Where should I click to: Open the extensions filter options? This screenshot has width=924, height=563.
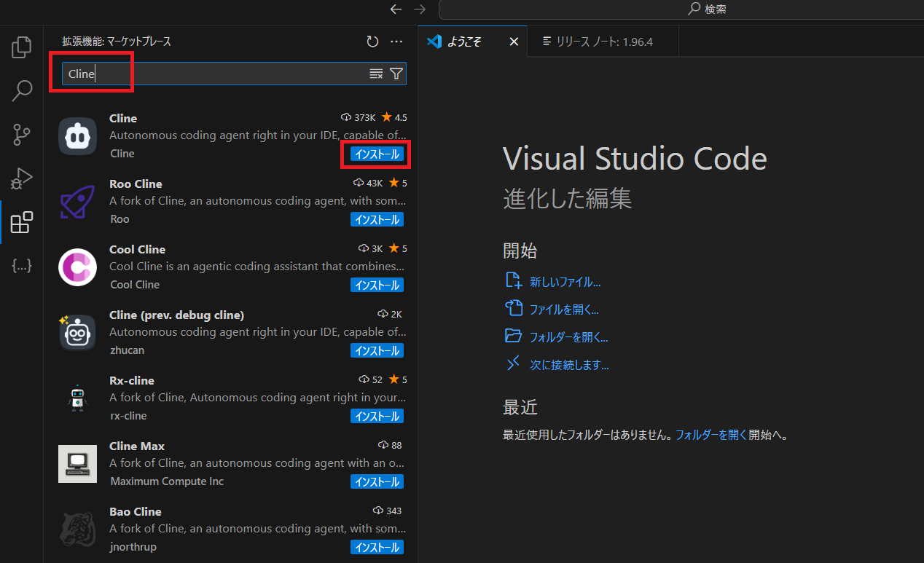[396, 73]
